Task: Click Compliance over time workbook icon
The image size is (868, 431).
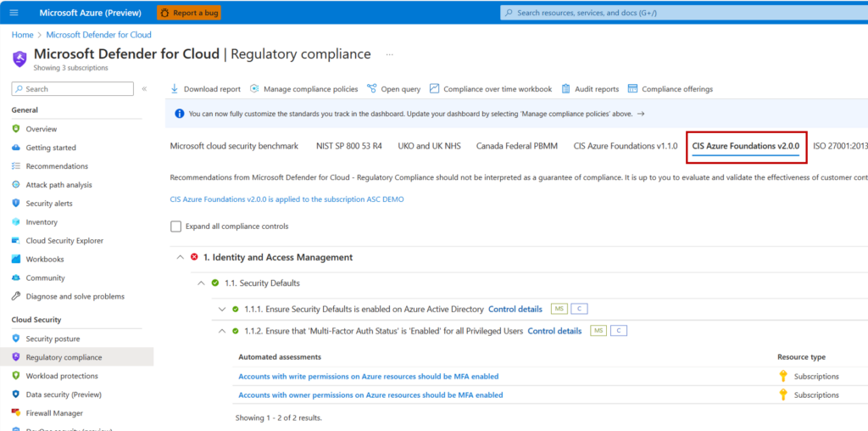Action: [435, 88]
